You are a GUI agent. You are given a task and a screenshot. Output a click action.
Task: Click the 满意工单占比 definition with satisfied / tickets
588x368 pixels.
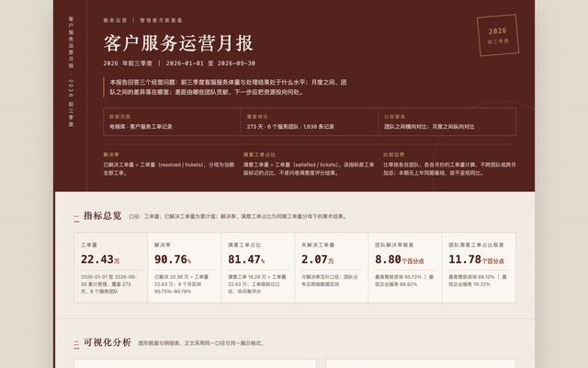coord(309,164)
